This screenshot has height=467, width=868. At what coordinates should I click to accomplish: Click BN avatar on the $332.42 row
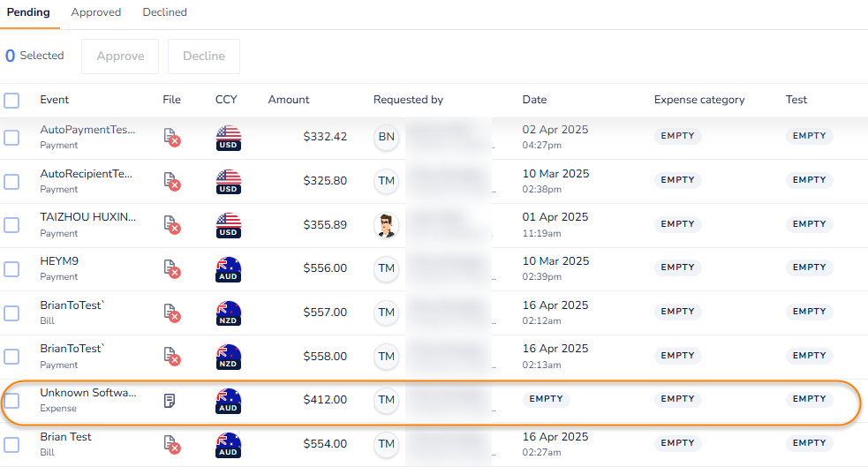pos(386,137)
